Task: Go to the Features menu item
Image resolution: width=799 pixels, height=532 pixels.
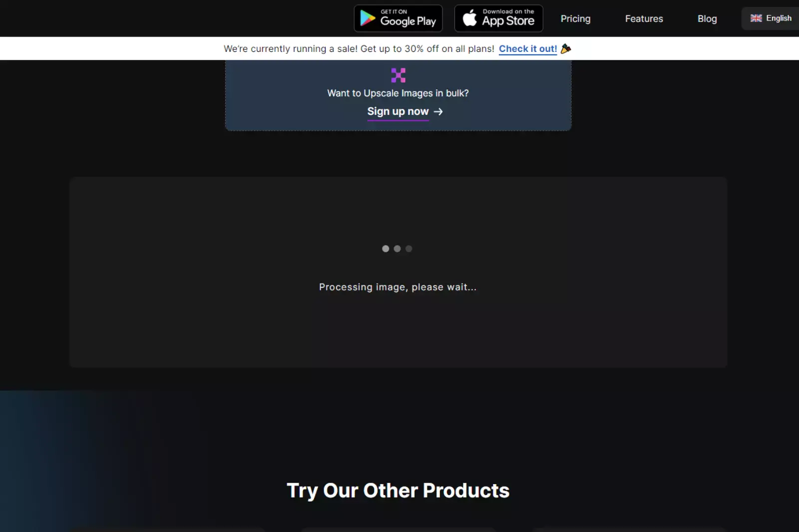Action: pyautogui.click(x=644, y=18)
